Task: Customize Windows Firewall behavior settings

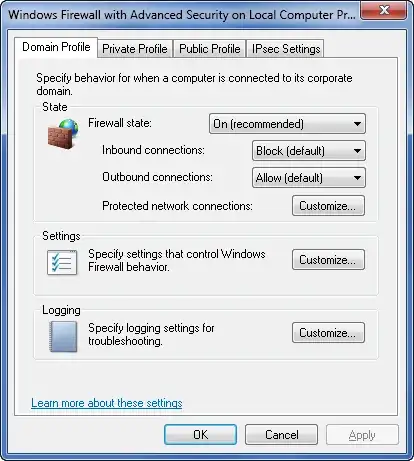Action: click(x=328, y=259)
